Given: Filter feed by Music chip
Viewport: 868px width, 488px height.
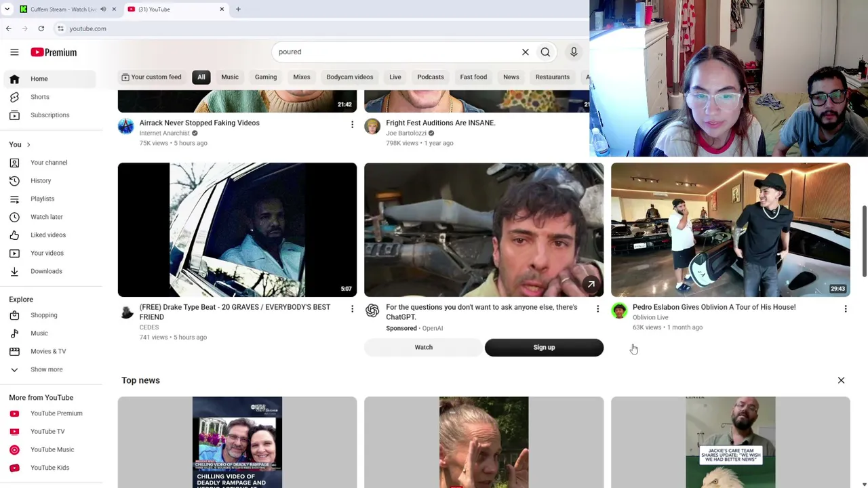Looking at the screenshot, I should pos(230,77).
